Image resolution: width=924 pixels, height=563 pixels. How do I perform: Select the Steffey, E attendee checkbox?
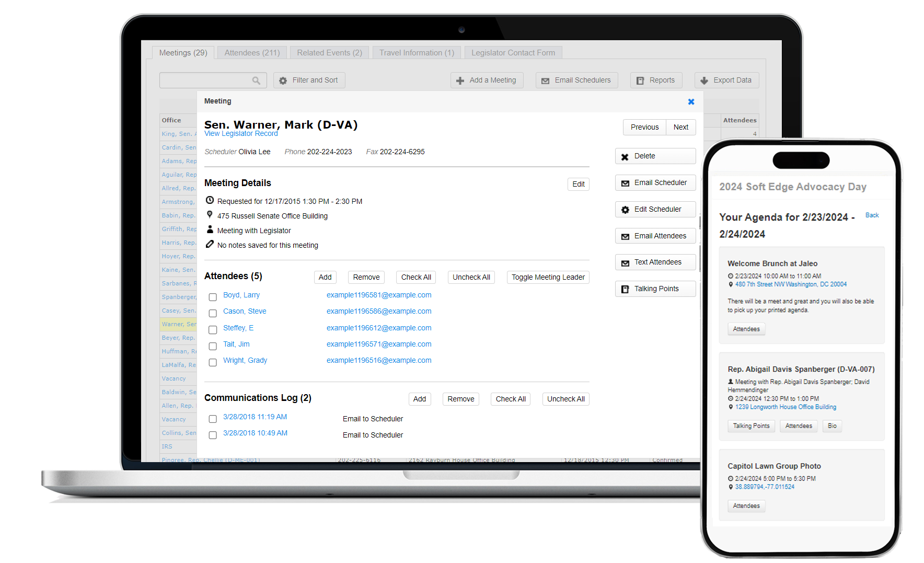(213, 330)
